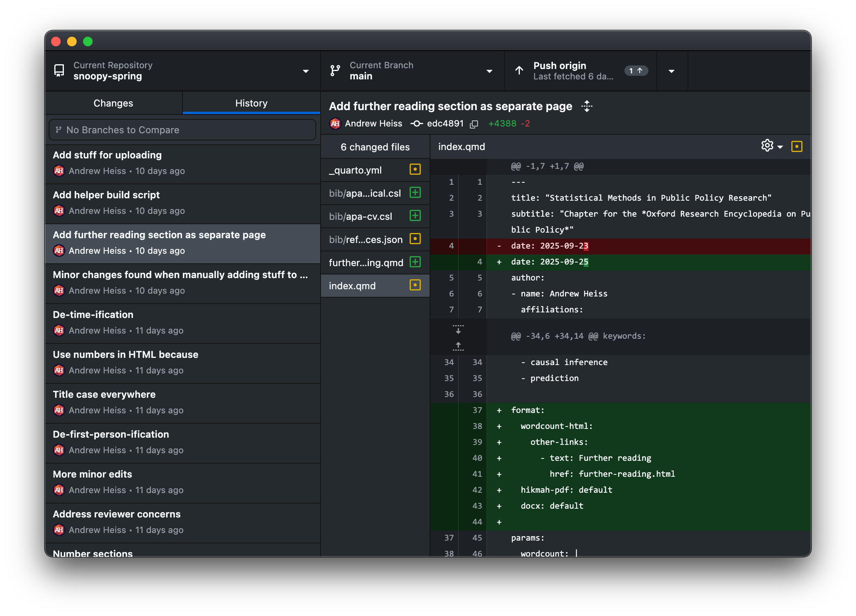Image resolution: width=856 pixels, height=616 pixels.
Task: Click the expand down diff arrow
Action: pyautogui.click(x=458, y=330)
